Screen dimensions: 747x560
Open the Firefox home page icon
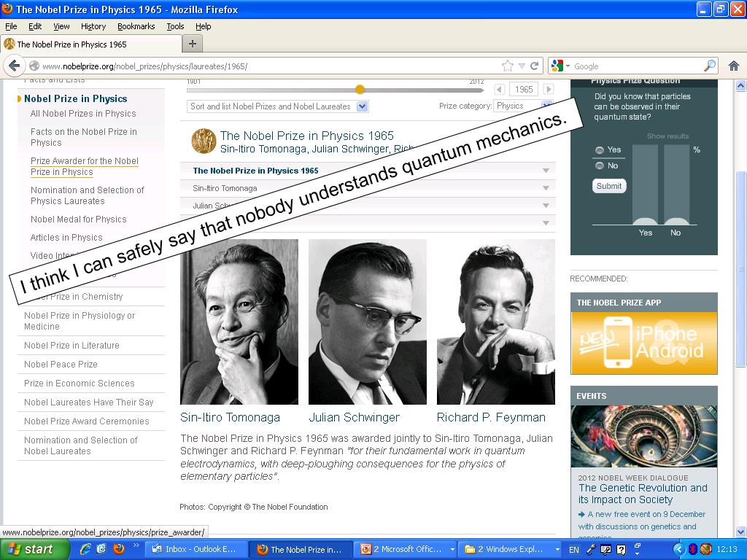(x=734, y=66)
